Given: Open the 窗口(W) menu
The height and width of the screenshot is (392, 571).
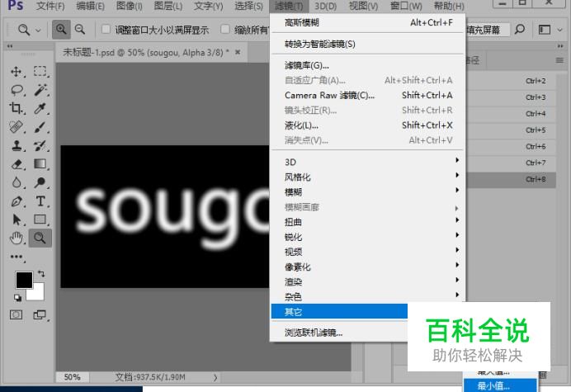Looking at the screenshot, I should tap(406, 6).
